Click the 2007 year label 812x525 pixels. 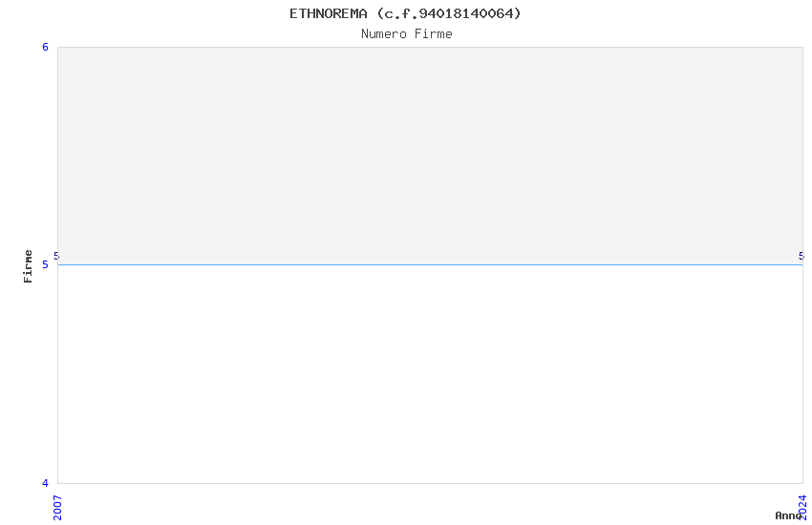point(57,508)
